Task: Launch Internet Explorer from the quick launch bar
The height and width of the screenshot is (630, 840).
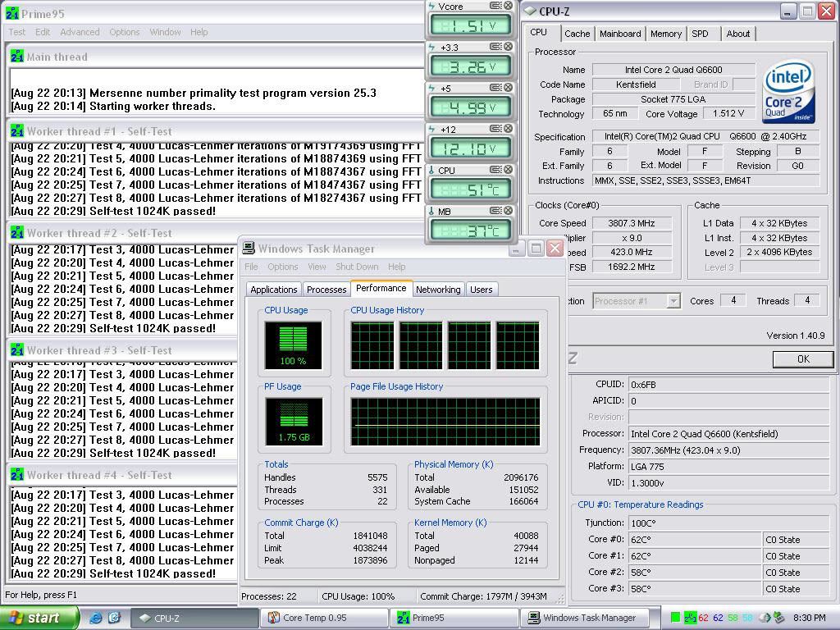Action: (x=96, y=618)
